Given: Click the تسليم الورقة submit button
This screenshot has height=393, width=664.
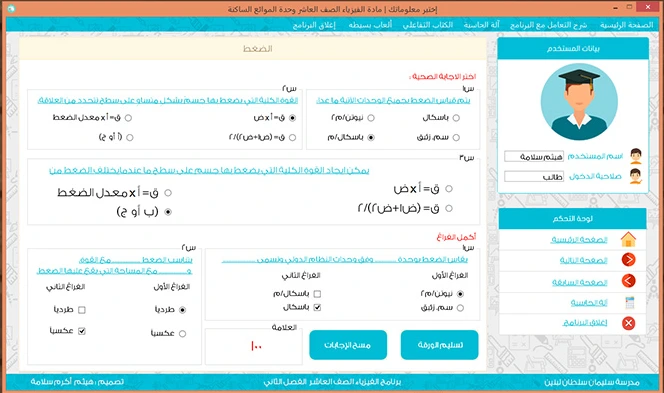Looking at the screenshot, I should 440,345.
